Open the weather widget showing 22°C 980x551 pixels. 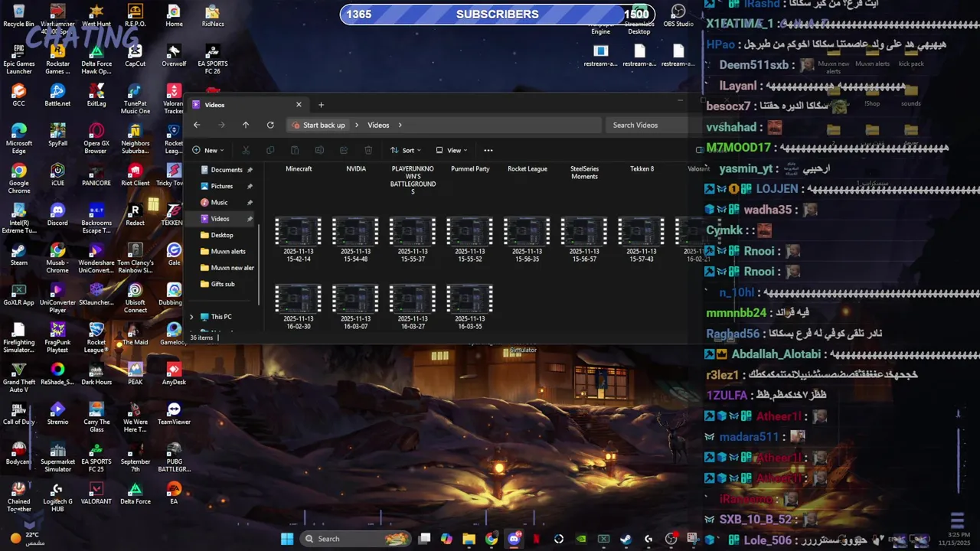pos(27,539)
